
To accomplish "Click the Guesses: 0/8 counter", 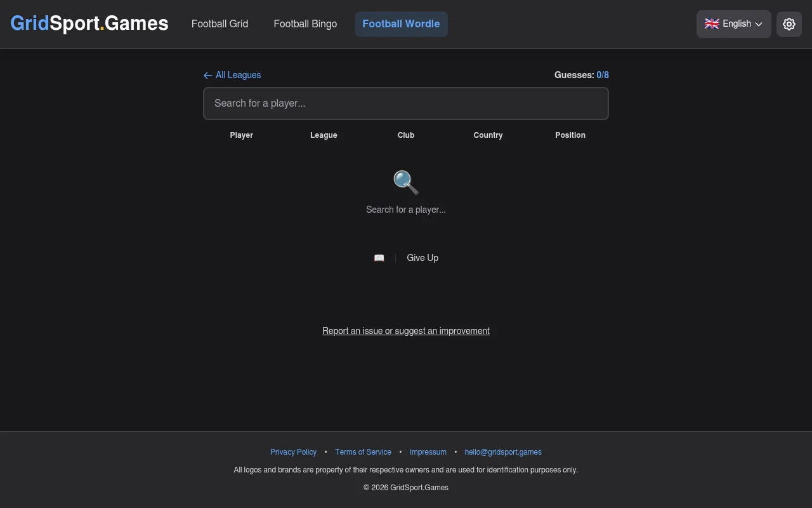I will coord(582,75).
